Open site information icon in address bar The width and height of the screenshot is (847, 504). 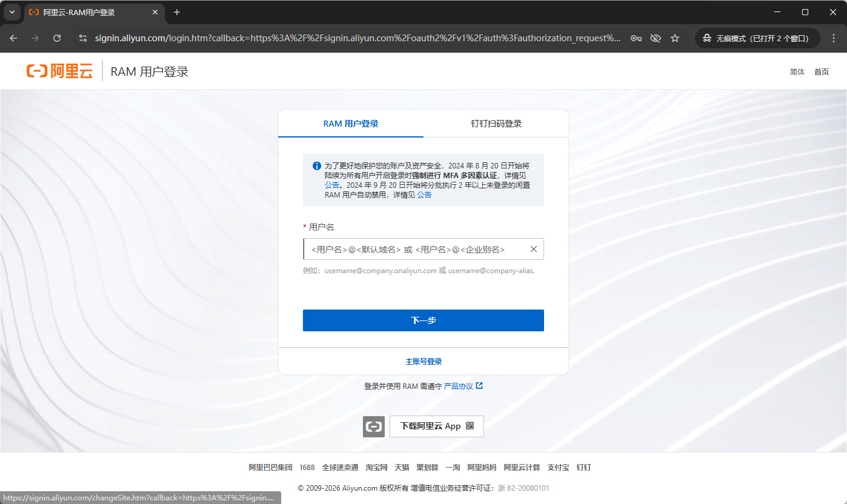[84, 38]
